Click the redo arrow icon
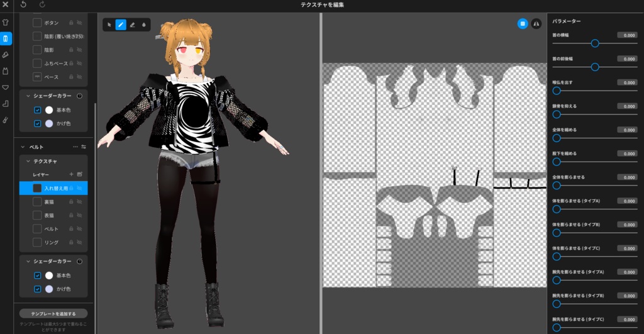Viewport: 644px width, 334px height. tap(42, 4)
